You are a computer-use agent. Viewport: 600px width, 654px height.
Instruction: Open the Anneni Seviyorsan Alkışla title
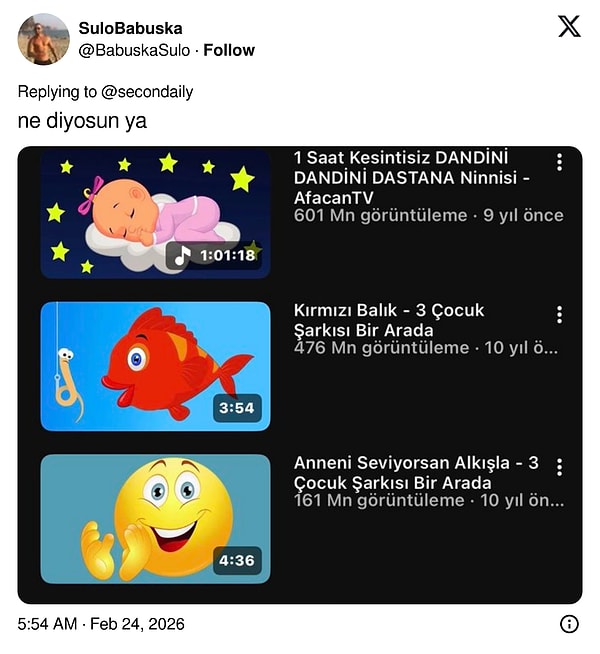click(415, 472)
